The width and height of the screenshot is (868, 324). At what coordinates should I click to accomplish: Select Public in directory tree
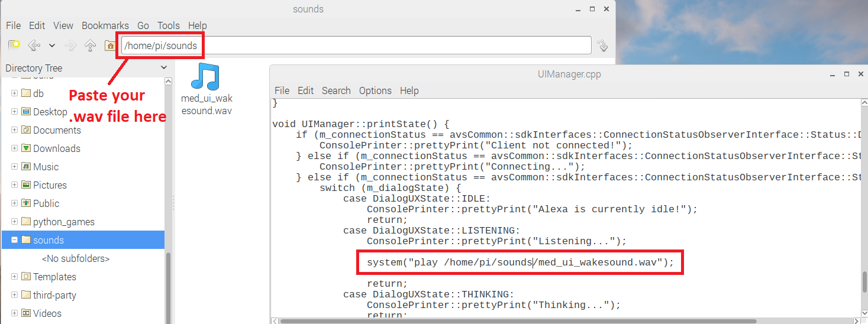46,203
